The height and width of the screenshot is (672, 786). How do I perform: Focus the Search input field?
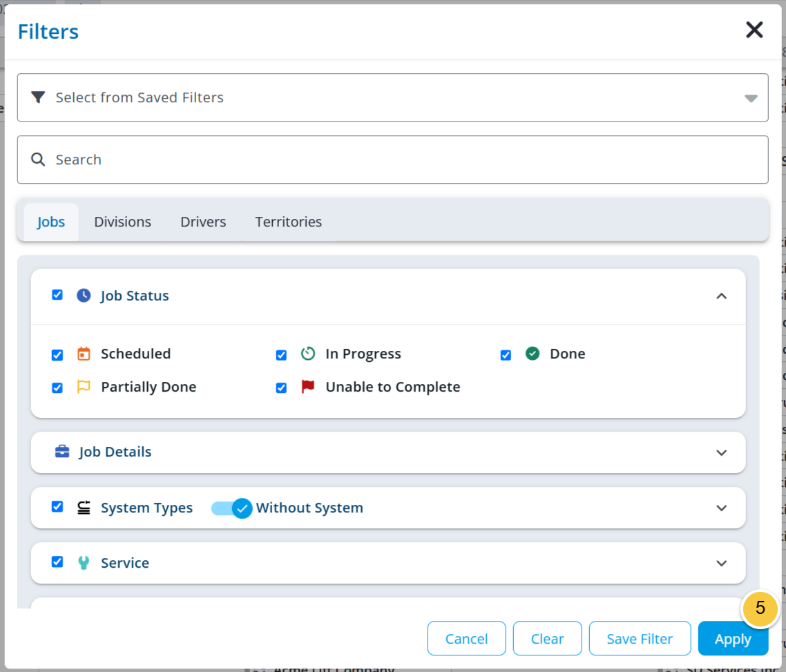[x=392, y=160]
